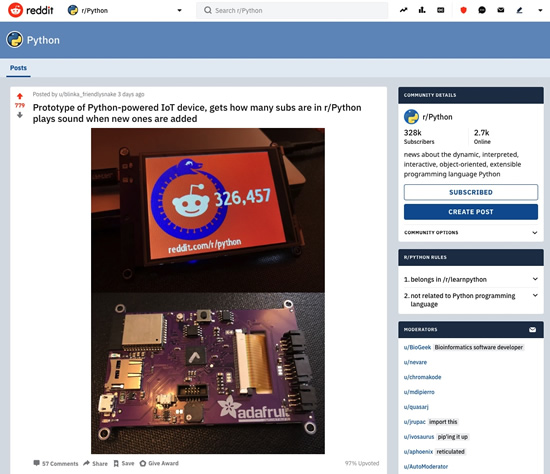Image resolution: width=550 pixels, height=474 pixels.
Task: Click the r/Python icon in Community Details
Action: pyautogui.click(x=411, y=117)
